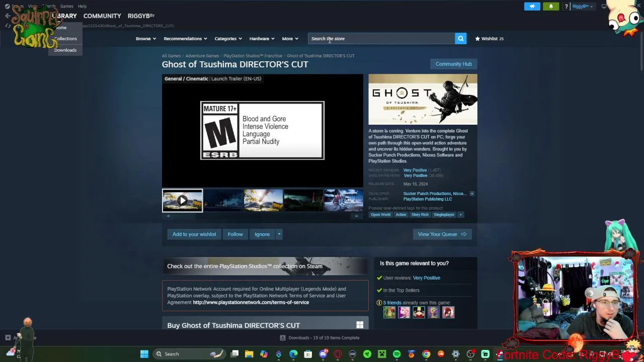Open Downloads status at bottom bar

(320, 338)
